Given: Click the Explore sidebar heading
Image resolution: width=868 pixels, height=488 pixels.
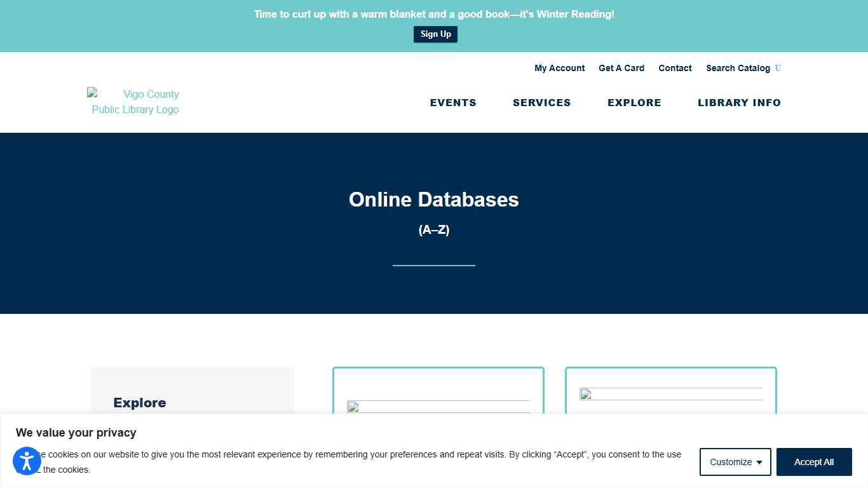Looking at the screenshot, I should tap(140, 402).
